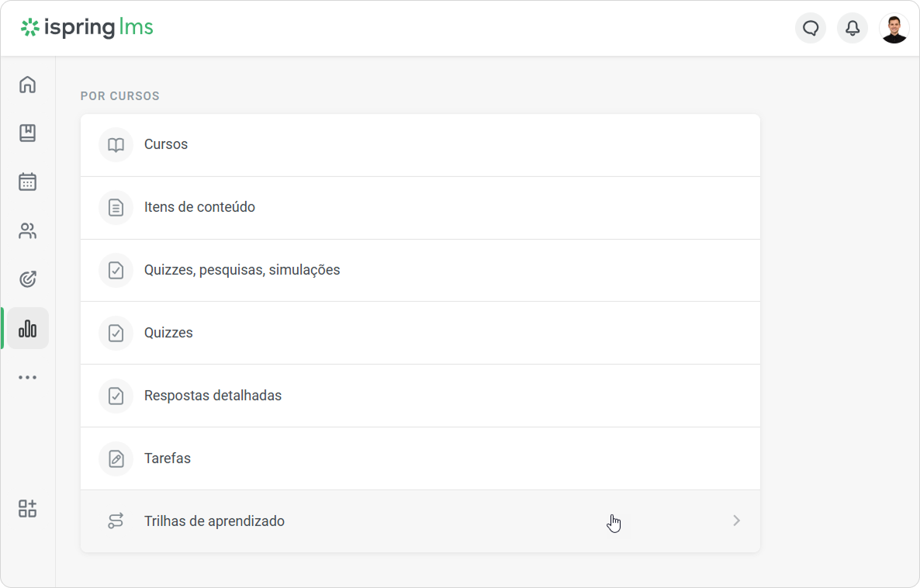Click the iSpring LMS logo

tap(87, 27)
